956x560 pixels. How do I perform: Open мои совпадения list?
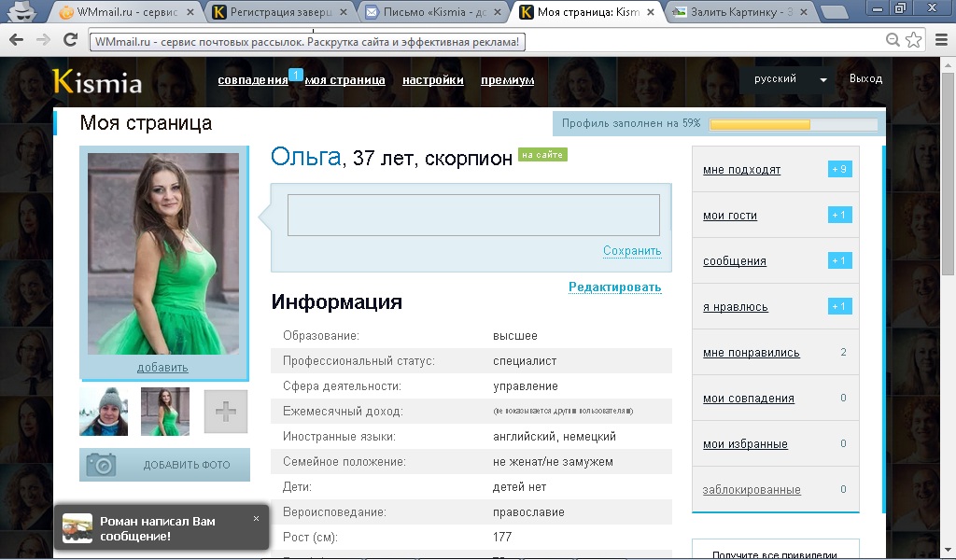click(749, 399)
